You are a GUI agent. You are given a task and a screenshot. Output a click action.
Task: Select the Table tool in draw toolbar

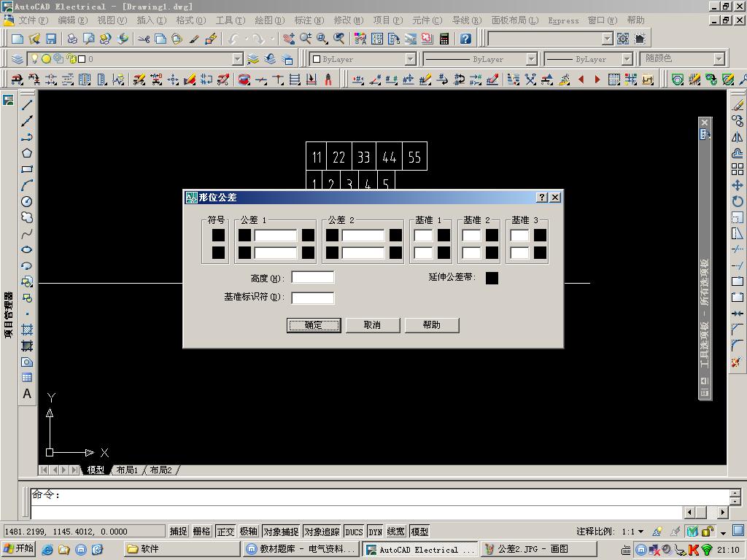coord(27,378)
